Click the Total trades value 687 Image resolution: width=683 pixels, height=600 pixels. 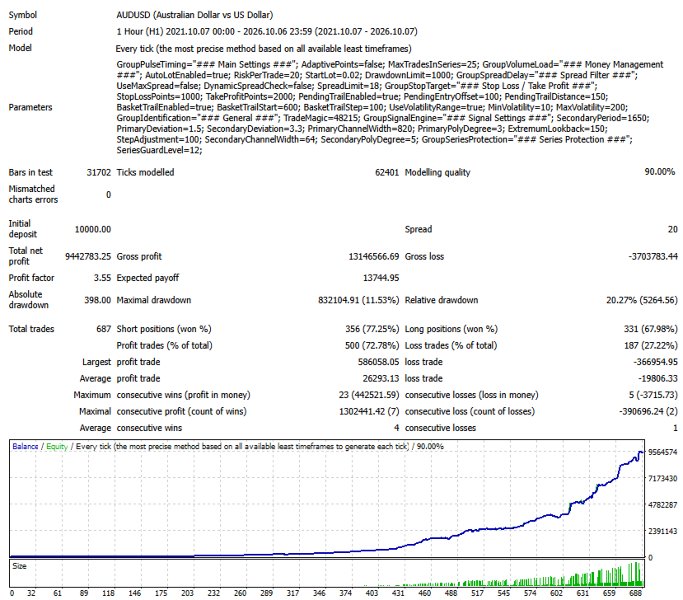(x=103, y=329)
